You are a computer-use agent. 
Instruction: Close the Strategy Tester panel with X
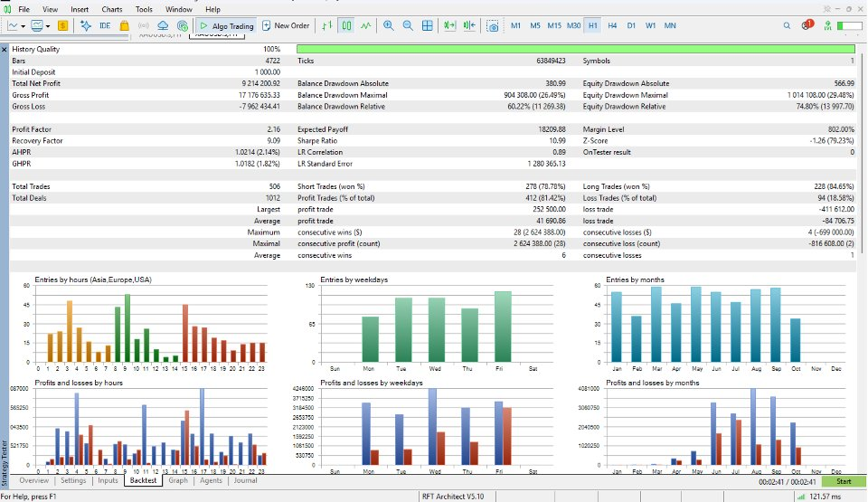click(x=5, y=50)
